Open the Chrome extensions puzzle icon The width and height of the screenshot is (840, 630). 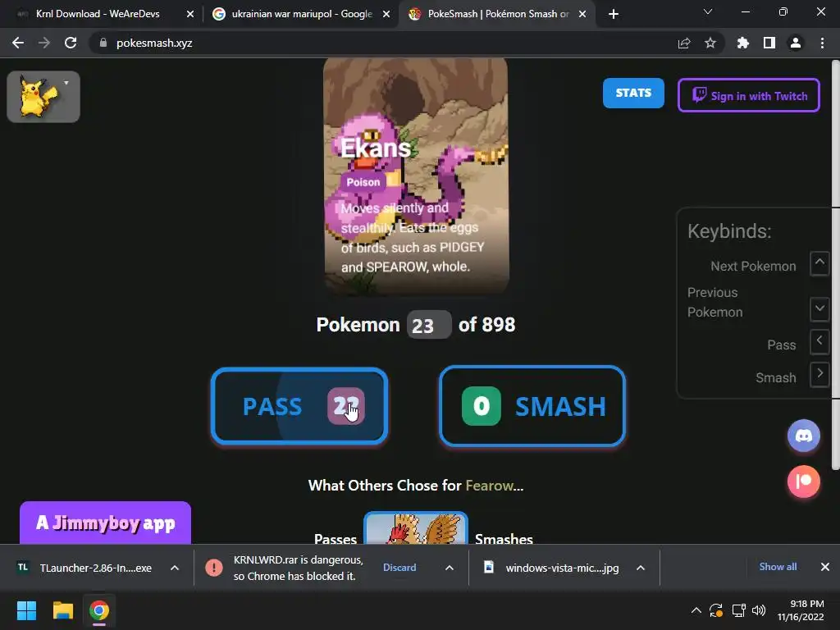point(743,43)
